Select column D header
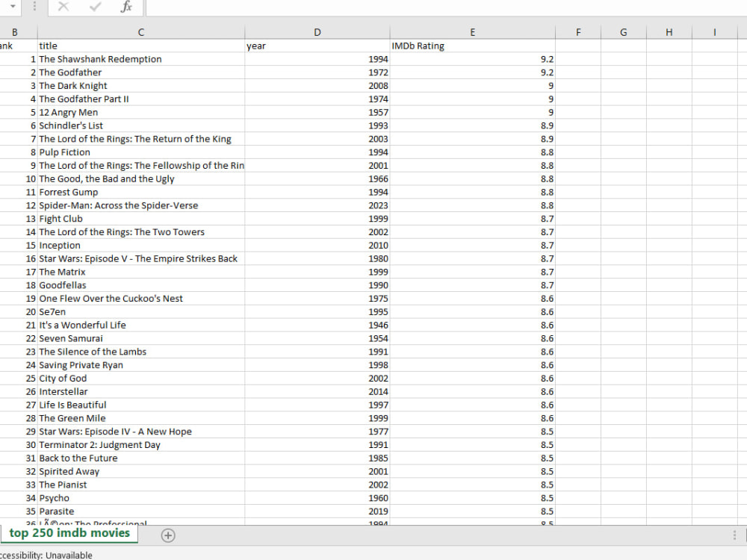The height and width of the screenshot is (560, 747). [x=317, y=32]
